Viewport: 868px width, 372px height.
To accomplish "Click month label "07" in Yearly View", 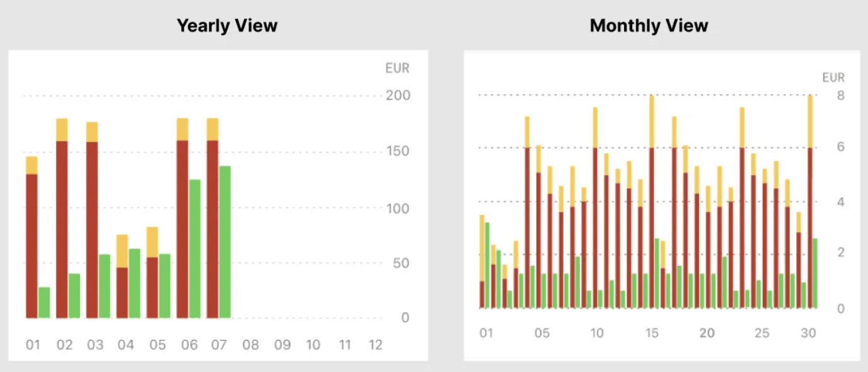I will pyautogui.click(x=220, y=345).
